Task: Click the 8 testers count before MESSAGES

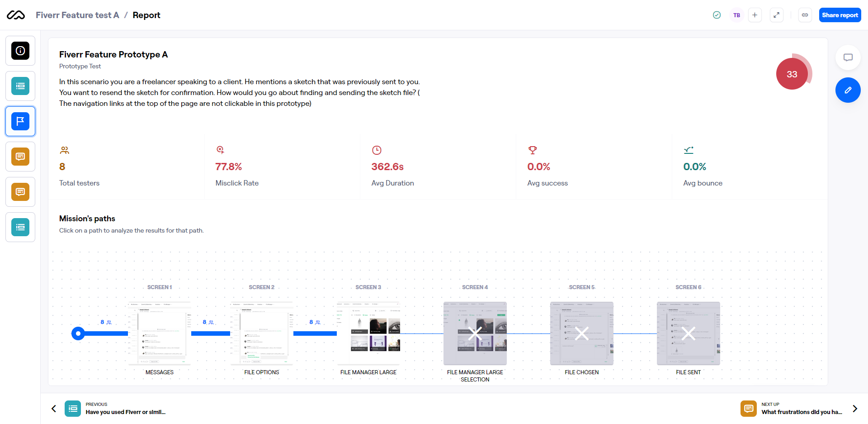Action: coord(106,322)
